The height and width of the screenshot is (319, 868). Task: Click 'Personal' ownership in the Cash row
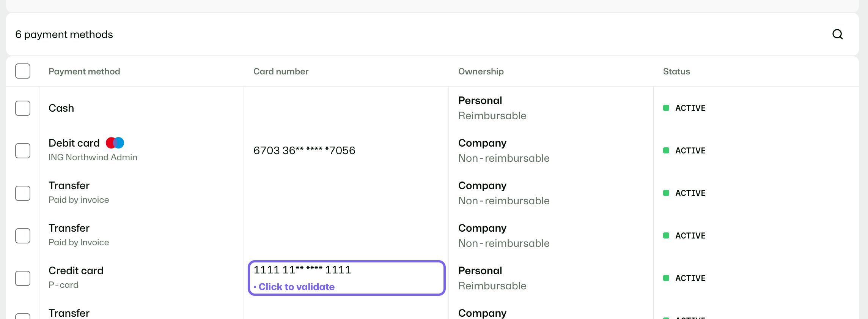(480, 101)
